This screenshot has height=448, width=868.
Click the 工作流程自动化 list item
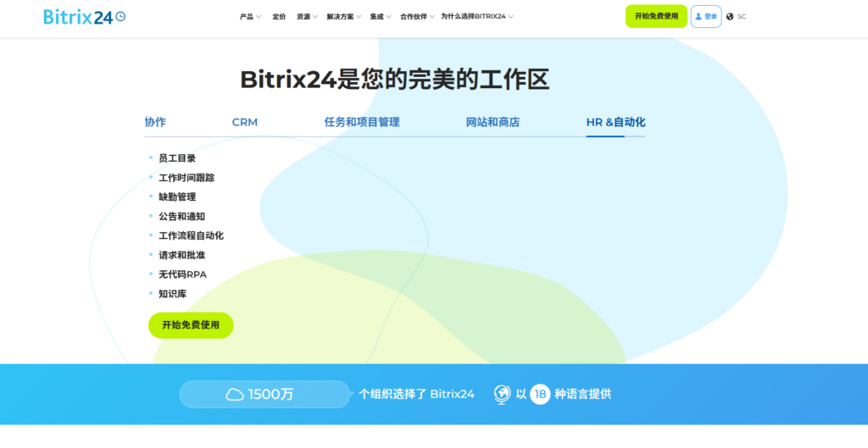coord(191,235)
